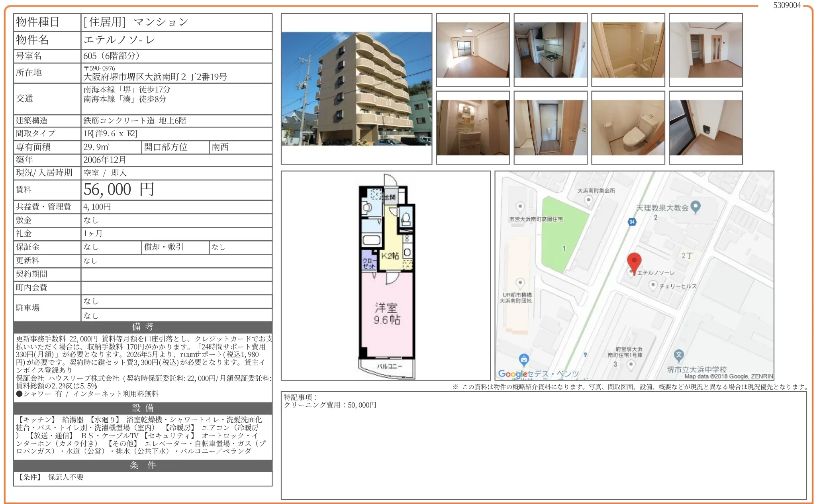Open the kitchen photo thumbnail
The image size is (819, 504).
tap(550, 50)
